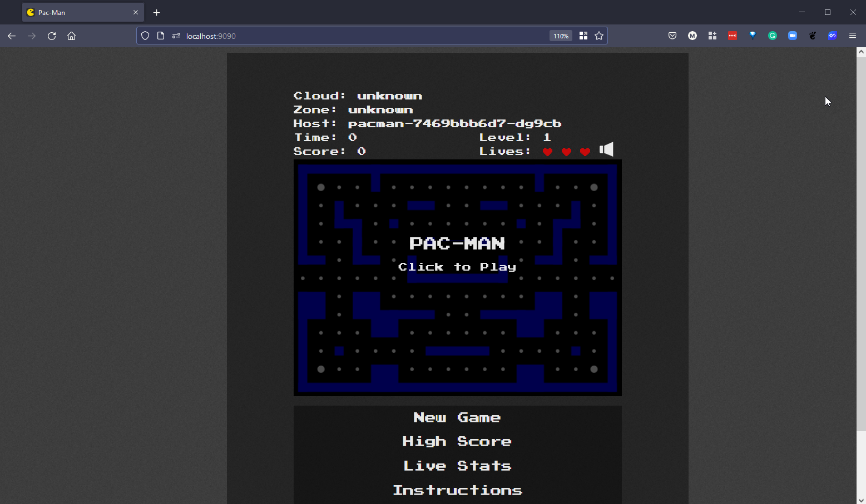Open the Instructions entry
This screenshot has width=866, height=504.
tap(457, 490)
